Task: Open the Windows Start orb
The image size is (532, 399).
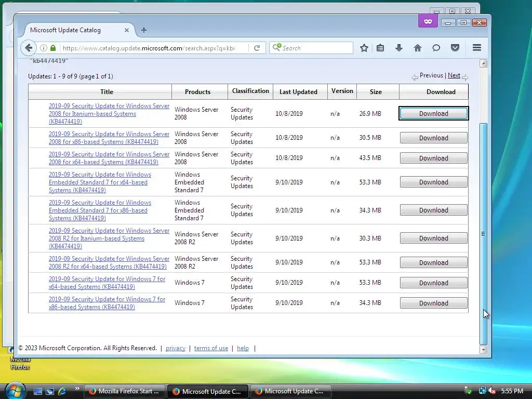Action: point(15,391)
